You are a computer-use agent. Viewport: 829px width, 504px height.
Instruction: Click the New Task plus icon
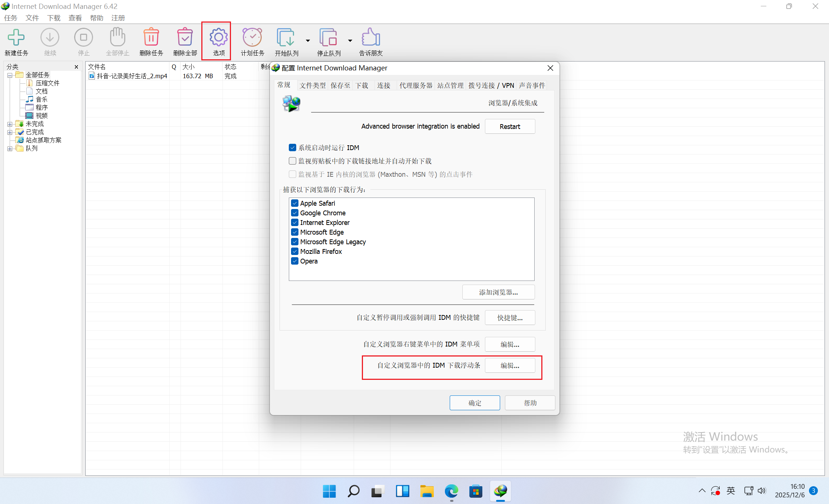[16, 37]
